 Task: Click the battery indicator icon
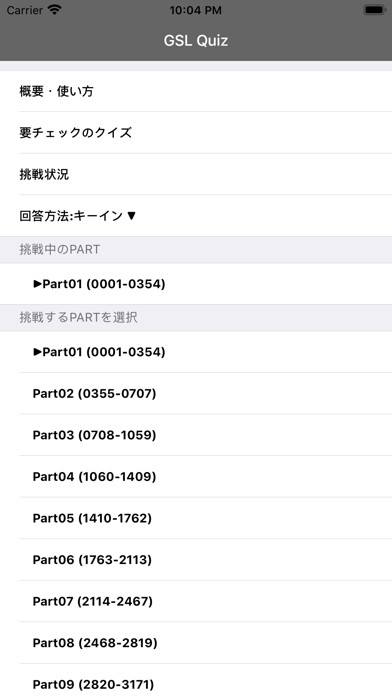[374, 10]
